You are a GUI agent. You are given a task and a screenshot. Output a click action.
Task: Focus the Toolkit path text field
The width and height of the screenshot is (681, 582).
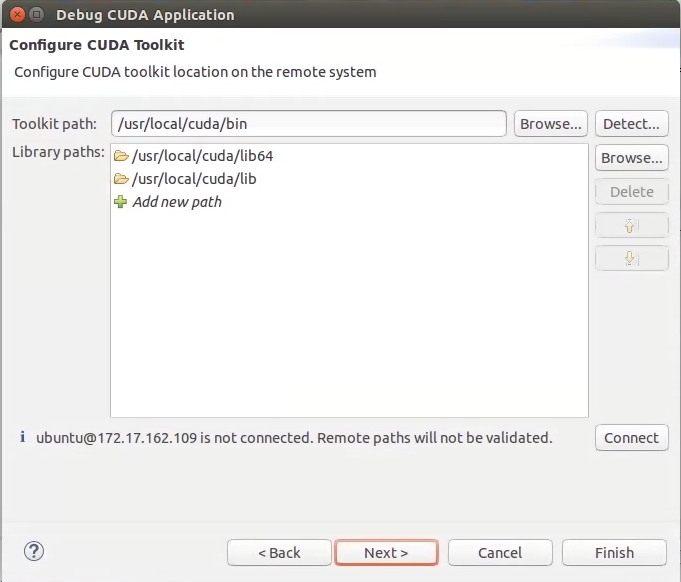308,124
